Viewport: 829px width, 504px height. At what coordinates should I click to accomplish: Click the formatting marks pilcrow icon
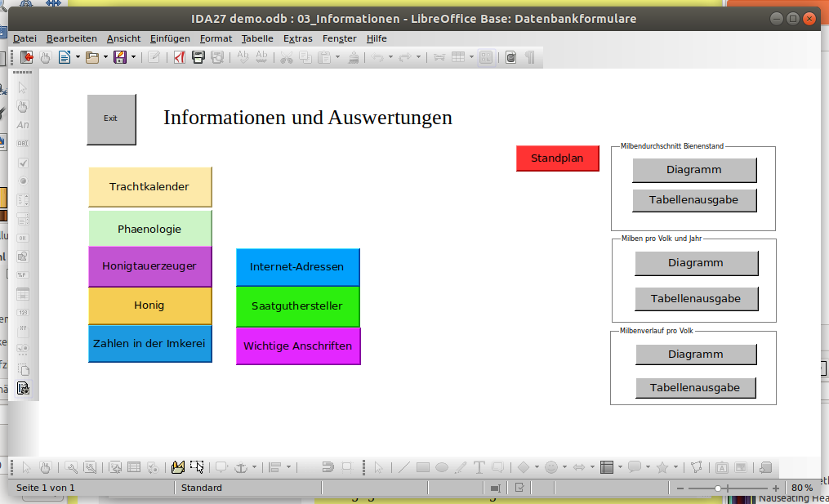click(x=530, y=57)
